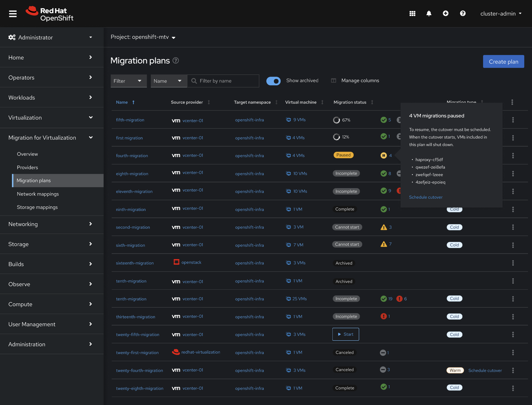Open the Providers sidebar item
The image size is (532, 405).
pos(27,167)
